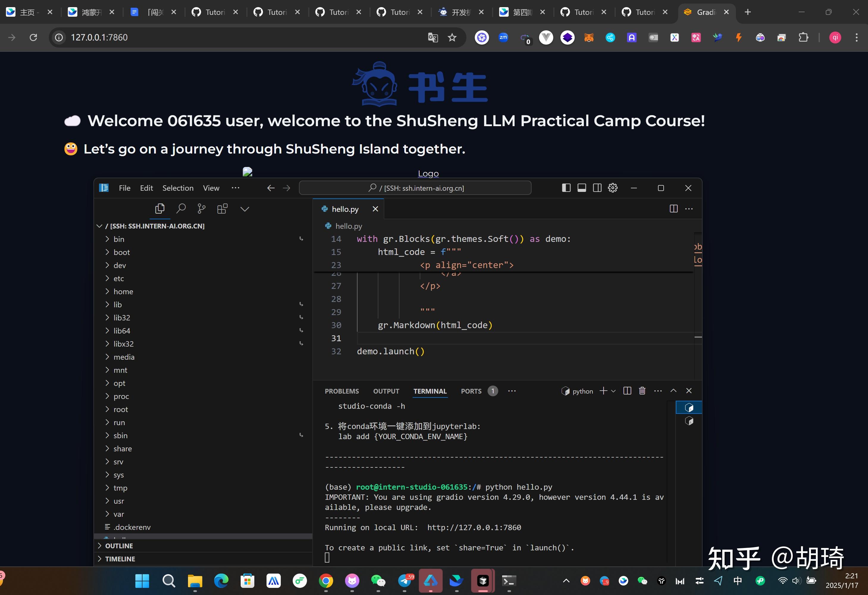868x595 pixels.
Task: Show additional views chevron in activity bar
Action: [245, 209]
